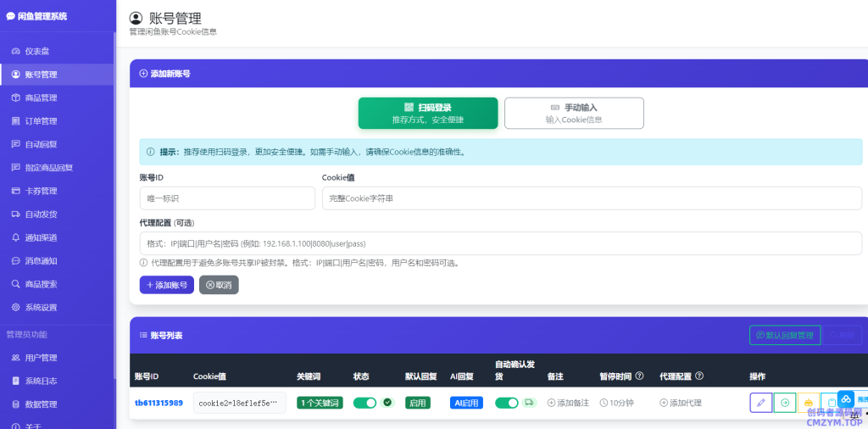This screenshot has height=429, width=868.
Task: Go to 自动发货 in the sidebar
Action: (x=41, y=214)
